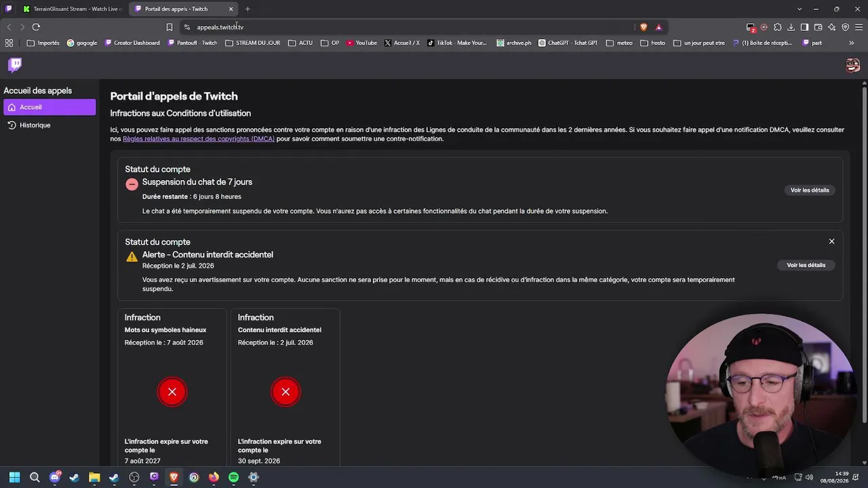Open Windows taskbar search

click(35, 477)
